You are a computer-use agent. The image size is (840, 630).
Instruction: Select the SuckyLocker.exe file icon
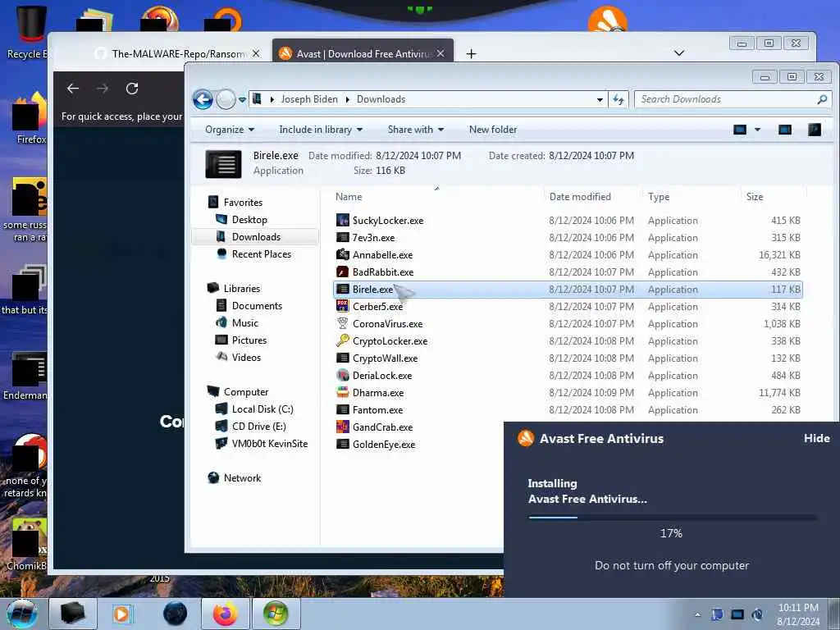342,220
